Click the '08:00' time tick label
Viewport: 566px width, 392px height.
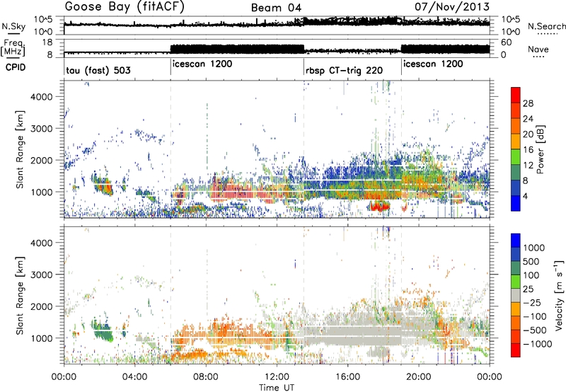point(206,377)
